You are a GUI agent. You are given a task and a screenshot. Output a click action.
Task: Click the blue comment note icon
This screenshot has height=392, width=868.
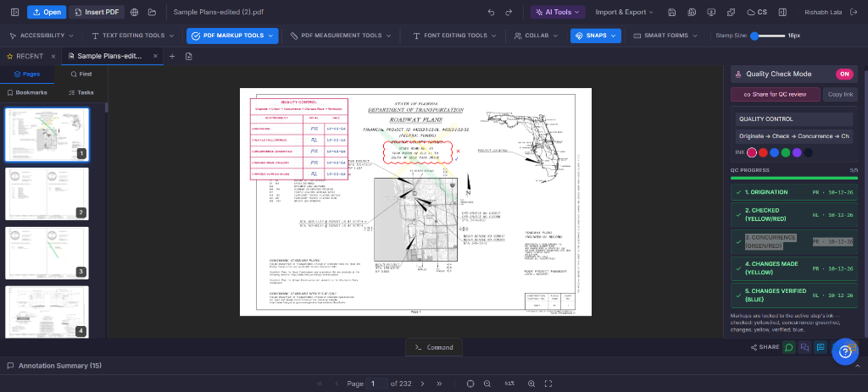point(821,347)
